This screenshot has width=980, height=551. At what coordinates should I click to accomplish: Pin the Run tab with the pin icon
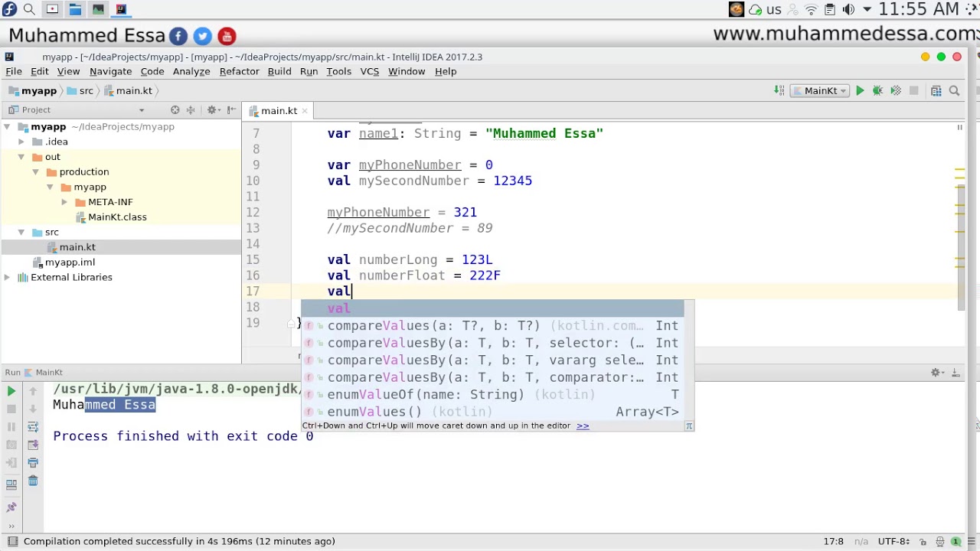(11, 507)
